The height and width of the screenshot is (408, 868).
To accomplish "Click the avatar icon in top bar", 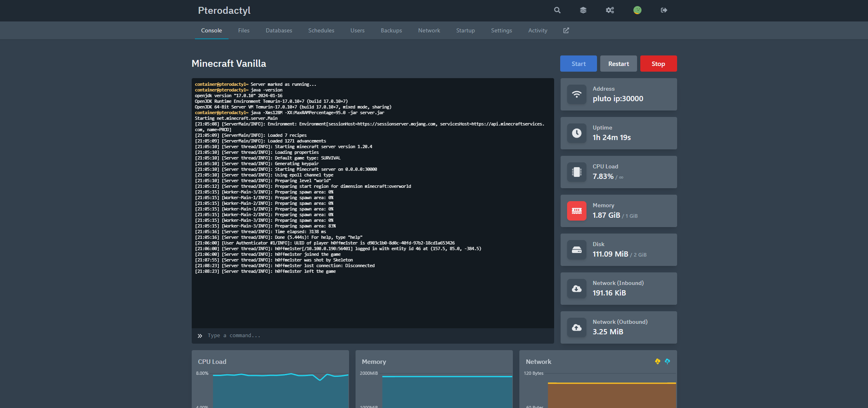I will click(x=637, y=10).
